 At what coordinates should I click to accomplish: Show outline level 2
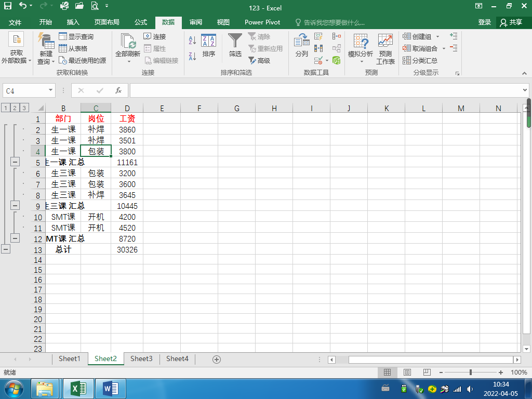point(15,108)
